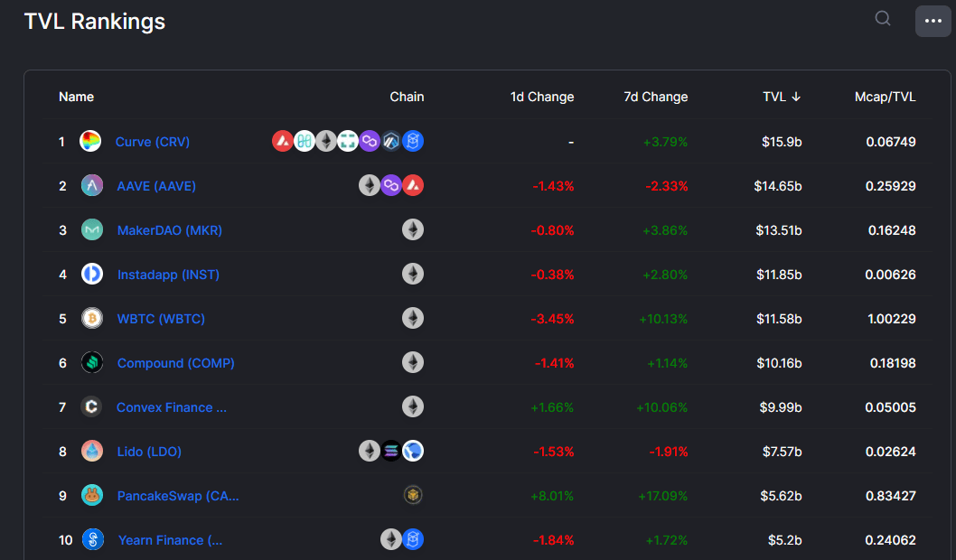Click the Lido droplet logo icon

pos(92,451)
